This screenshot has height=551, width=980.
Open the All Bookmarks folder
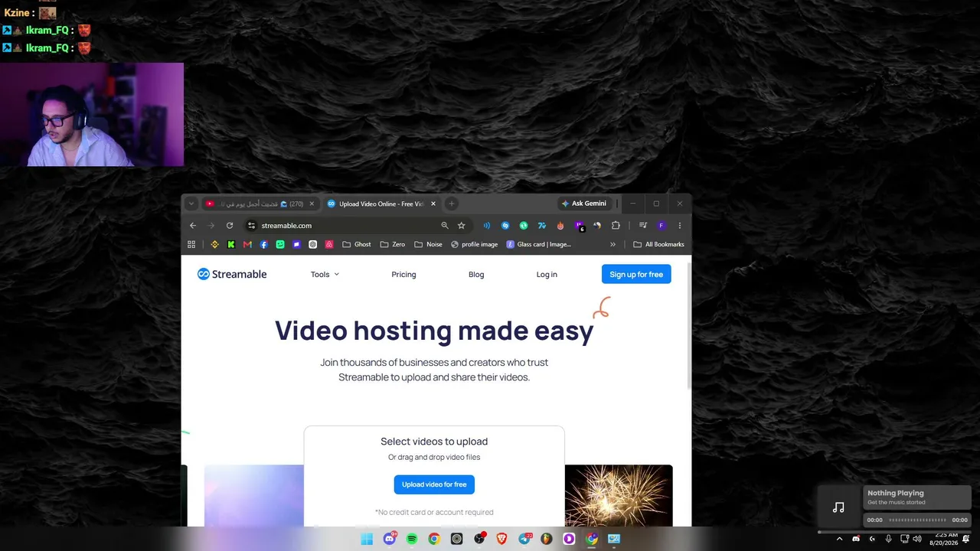tap(658, 244)
